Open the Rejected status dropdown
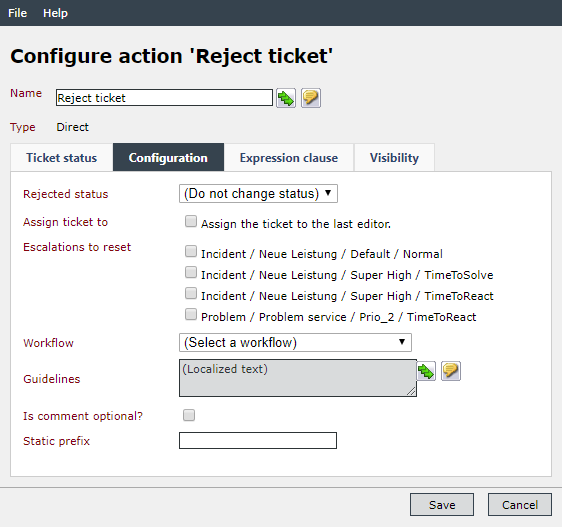The height and width of the screenshot is (527, 562). tap(258, 194)
